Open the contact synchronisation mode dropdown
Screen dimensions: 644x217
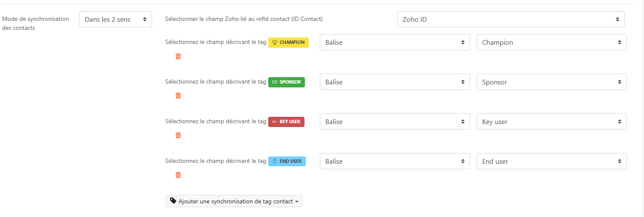[x=115, y=19]
